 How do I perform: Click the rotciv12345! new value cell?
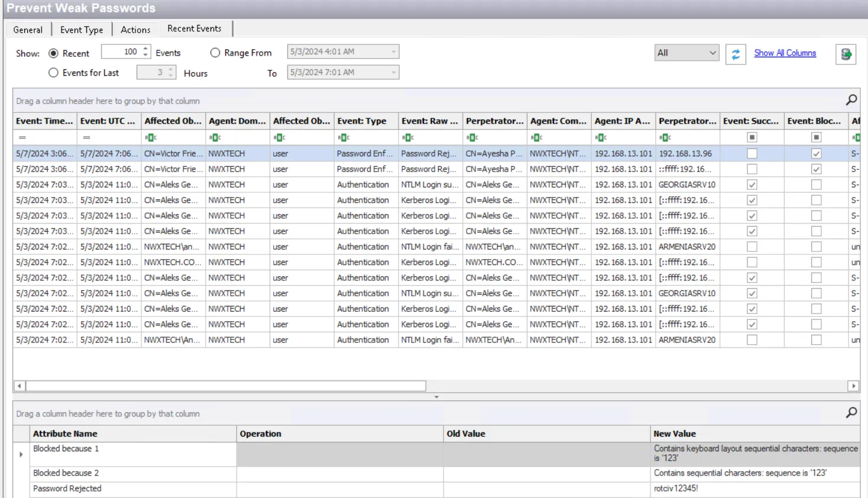pyautogui.click(x=755, y=489)
